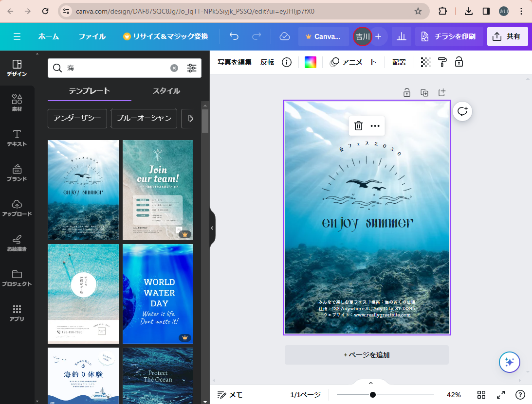Toggle the page lock above canvas

pyautogui.click(x=407, y=93)
